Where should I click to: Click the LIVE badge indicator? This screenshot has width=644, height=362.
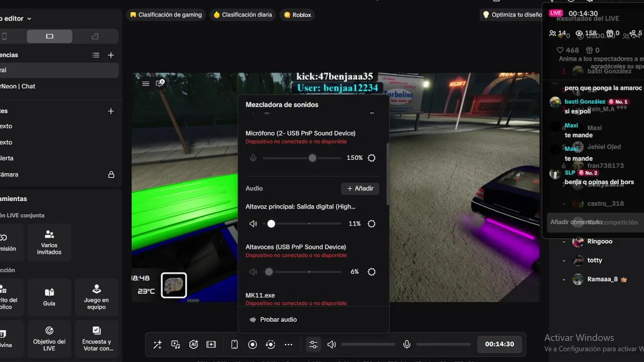pos(556,13)
